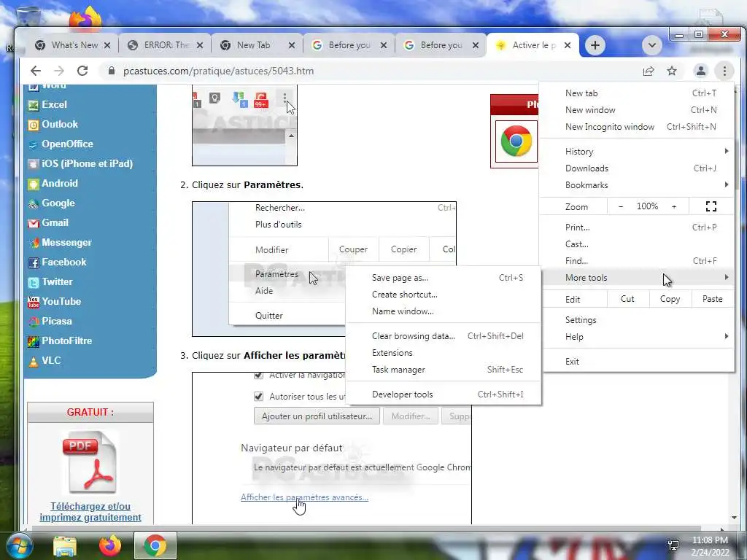747x560 pixels.
Task: Choose New Incognito window
Action: click(x=638, y=127)
